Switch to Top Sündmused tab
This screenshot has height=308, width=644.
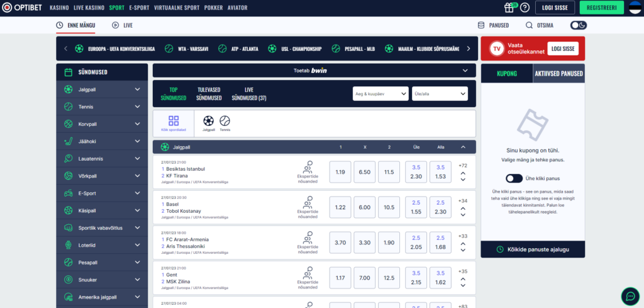174,94
